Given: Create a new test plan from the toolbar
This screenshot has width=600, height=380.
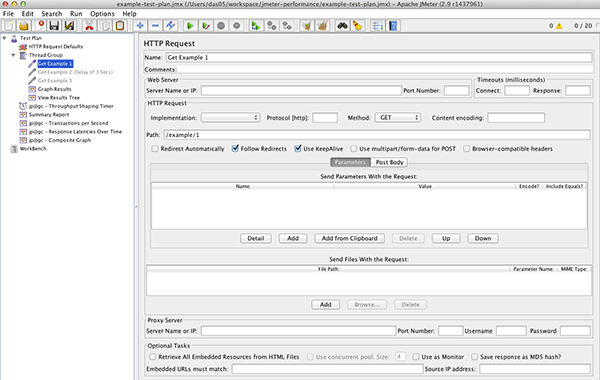Looking at the screenshot, I should [8, 26].
